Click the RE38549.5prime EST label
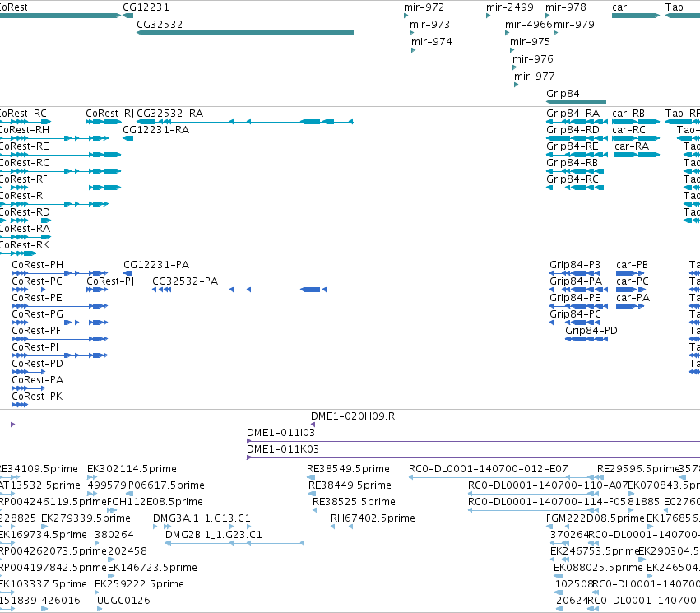The width and height of the screenshot is (700, 613). point(348,469)
